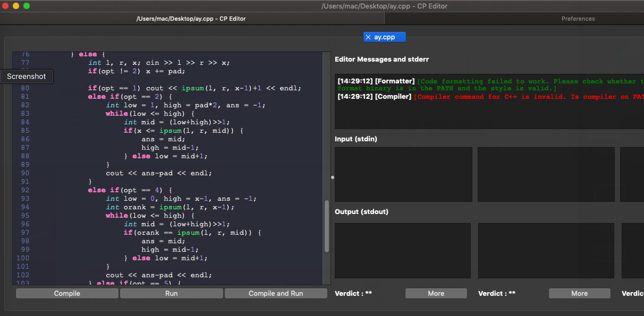Click the Compile button

67,293
